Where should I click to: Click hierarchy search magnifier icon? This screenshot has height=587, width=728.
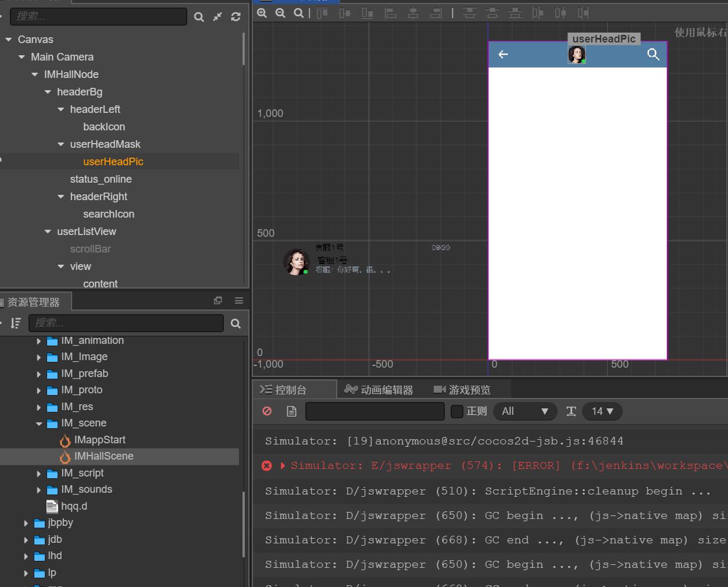tap(199, 17)
